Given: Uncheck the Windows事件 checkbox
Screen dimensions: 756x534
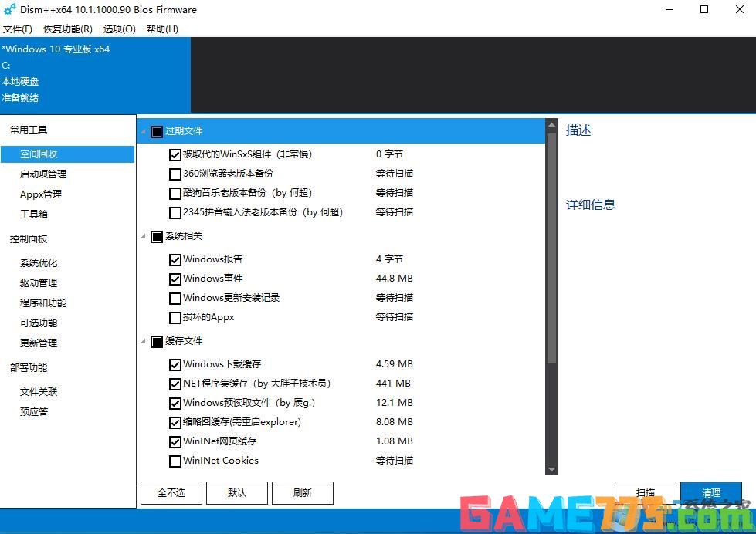Looking at the screenshot, I should click(x=175, y=279).
